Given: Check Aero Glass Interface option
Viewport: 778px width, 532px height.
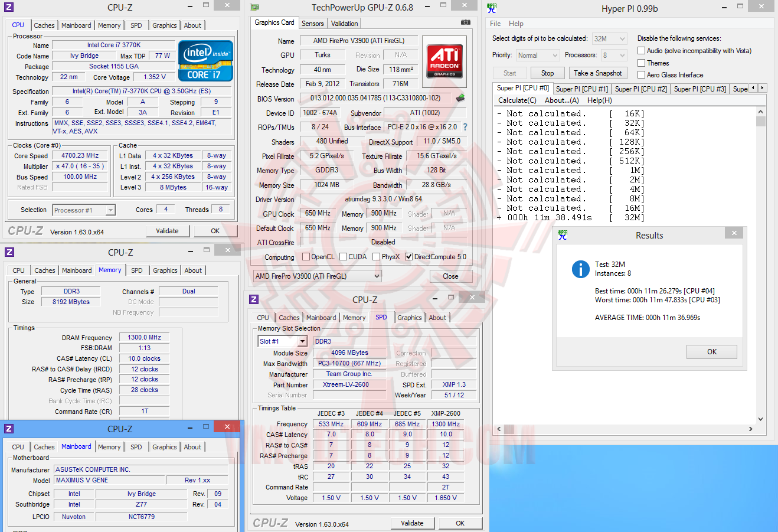Looking at the screenshot, I should click(641, 75).
